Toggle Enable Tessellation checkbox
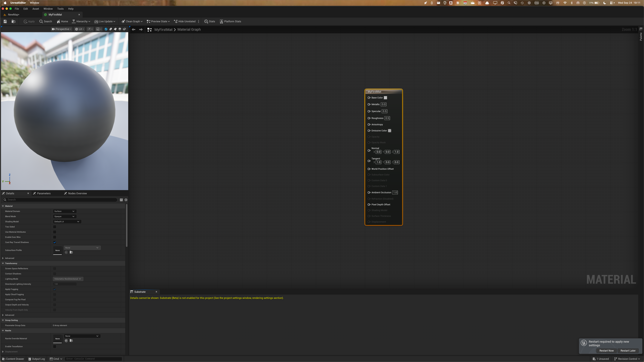The width and height of the screenshot is (644, 362). tap(55, 346)
